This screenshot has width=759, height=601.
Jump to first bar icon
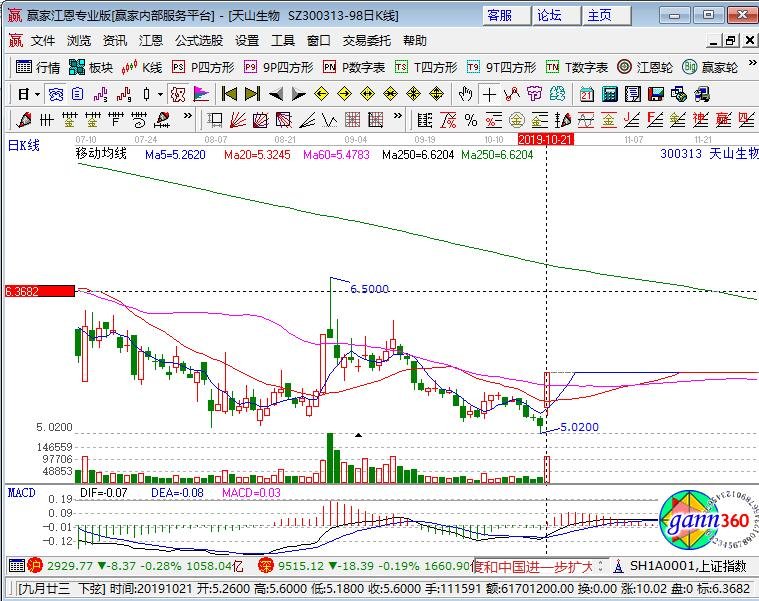(x=228, y=94)
